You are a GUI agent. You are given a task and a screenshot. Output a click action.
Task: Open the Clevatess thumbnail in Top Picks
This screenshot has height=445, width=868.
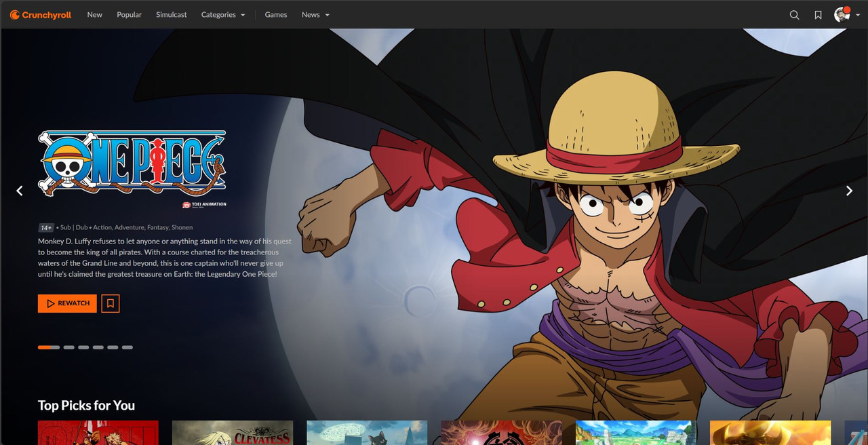[233, 433]
